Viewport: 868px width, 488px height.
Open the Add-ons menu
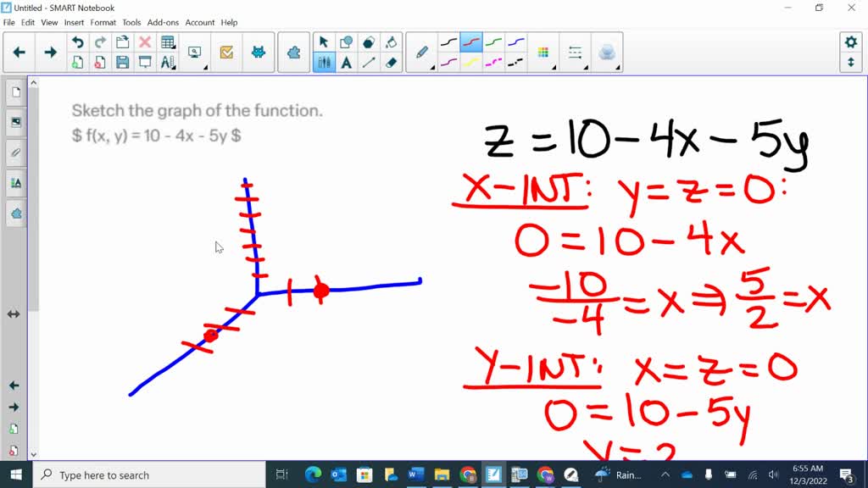[x=163, y=22]
